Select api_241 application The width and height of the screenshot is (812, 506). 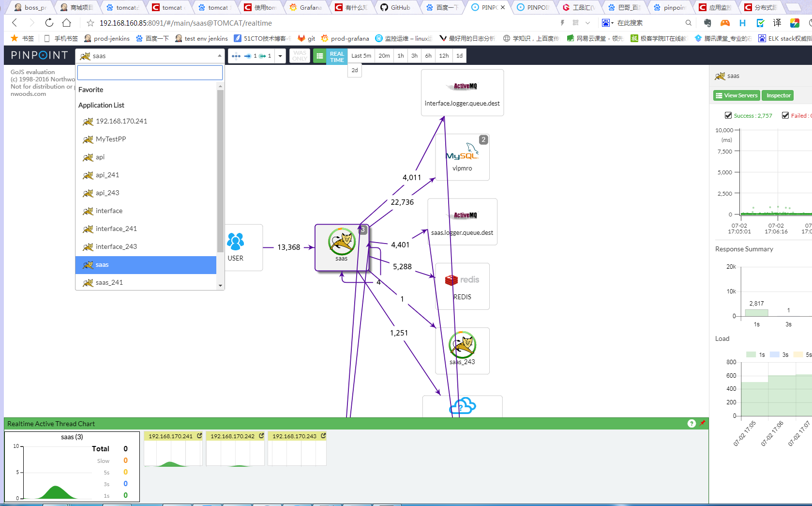[x=146, y=175]
